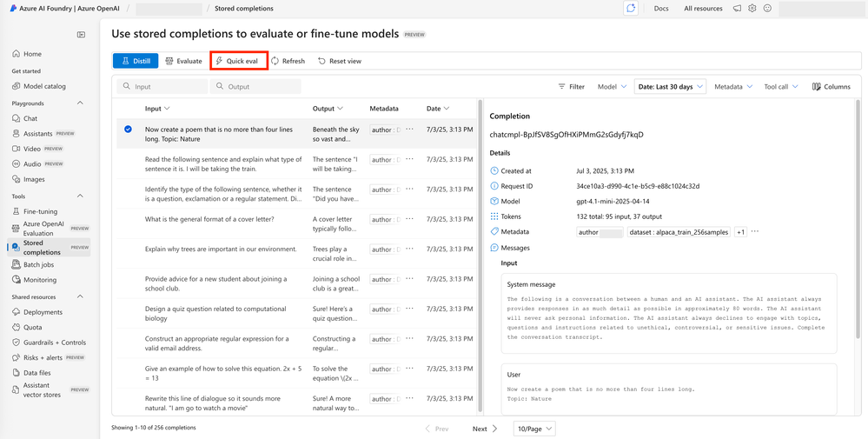
Task: Go to Next page of completions
Action: pyautogui.click(x=485, y=429)
